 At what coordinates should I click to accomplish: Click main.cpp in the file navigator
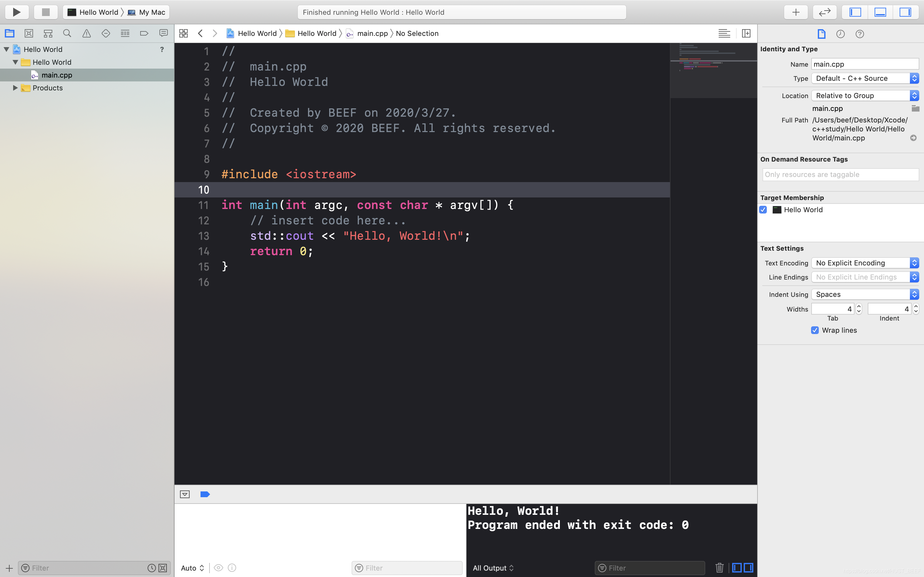[56, 74]
